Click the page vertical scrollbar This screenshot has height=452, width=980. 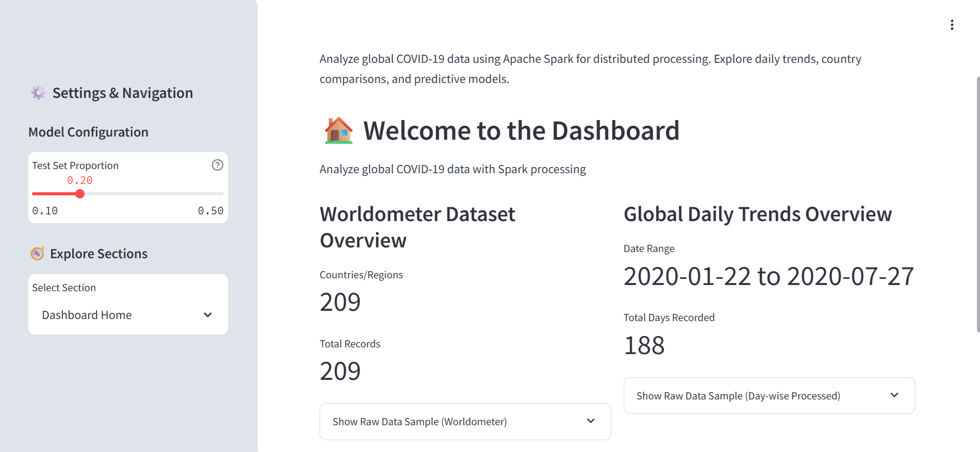pos(978,205)
